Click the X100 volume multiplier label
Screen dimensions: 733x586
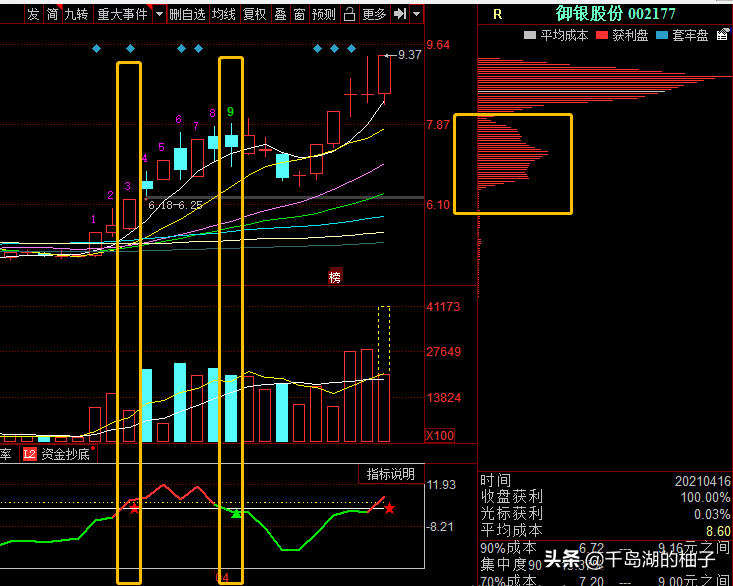click(440, 436)
